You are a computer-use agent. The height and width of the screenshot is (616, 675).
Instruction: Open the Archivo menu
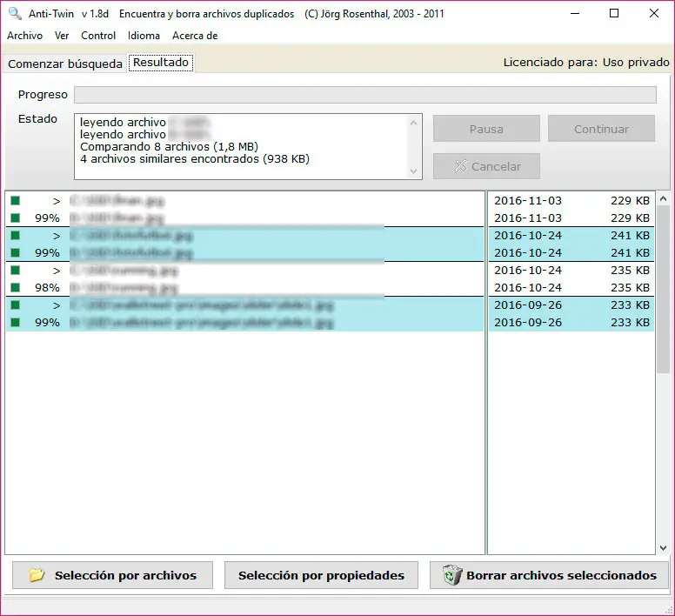tap(24, 36)
